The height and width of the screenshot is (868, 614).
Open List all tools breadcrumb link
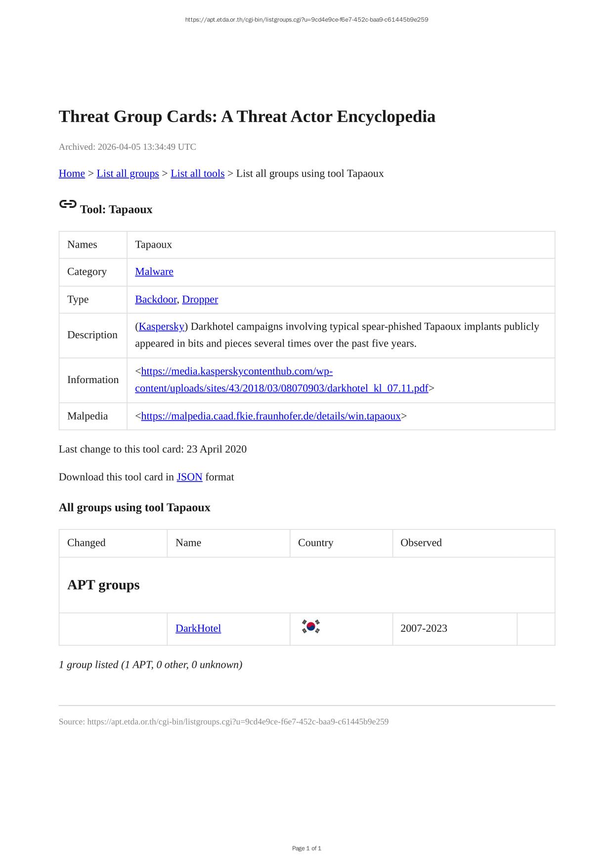pos(197,174)
